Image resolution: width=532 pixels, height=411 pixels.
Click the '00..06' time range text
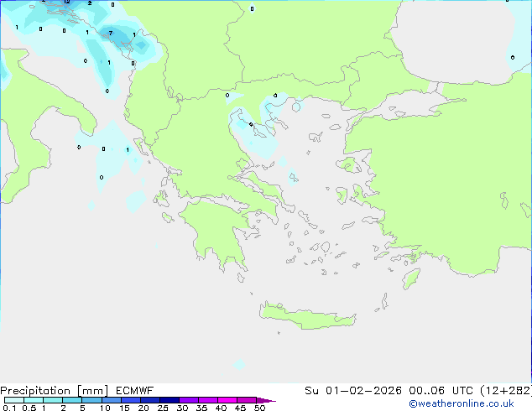(426, 391)
